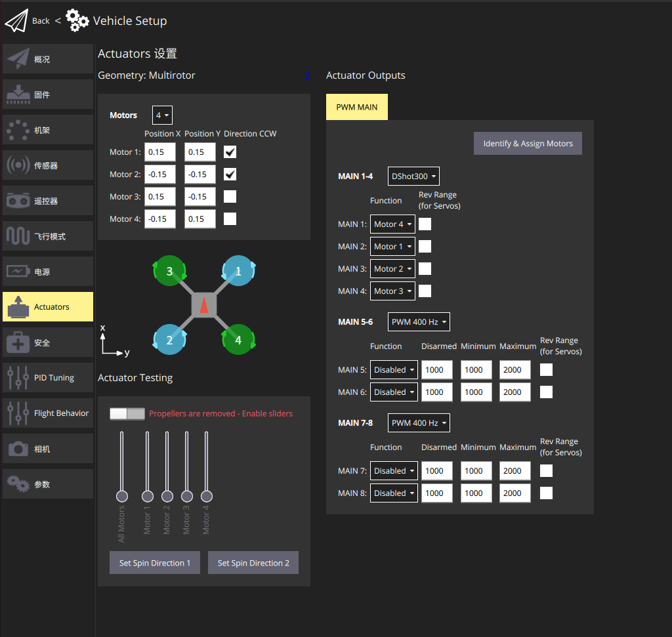The image size is (672, 637).
Task: Switch to the PWM MAIN tab
Action: (356, 107)
